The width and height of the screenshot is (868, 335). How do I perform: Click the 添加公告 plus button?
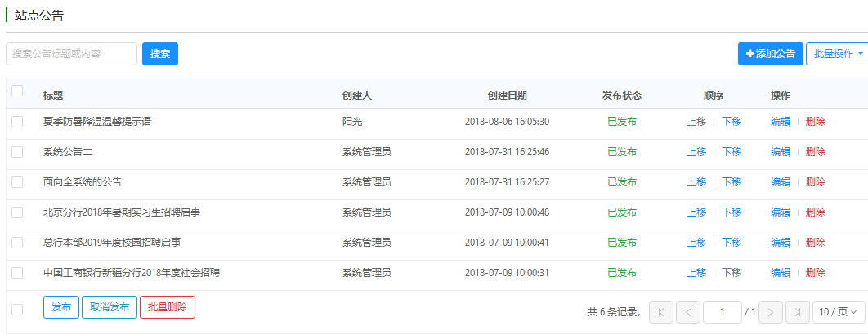770,54
